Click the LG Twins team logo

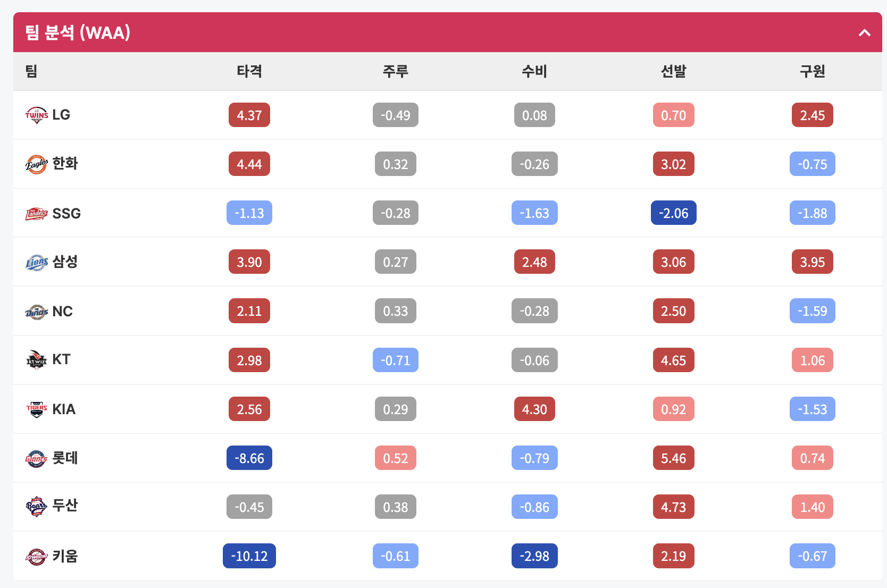(37, 115)
